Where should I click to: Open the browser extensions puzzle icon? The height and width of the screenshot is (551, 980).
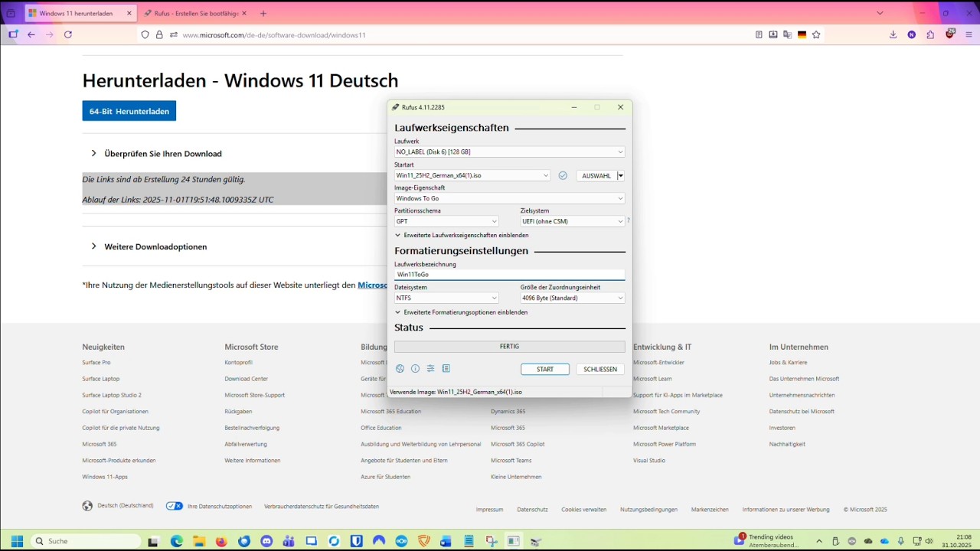[930, 34]
